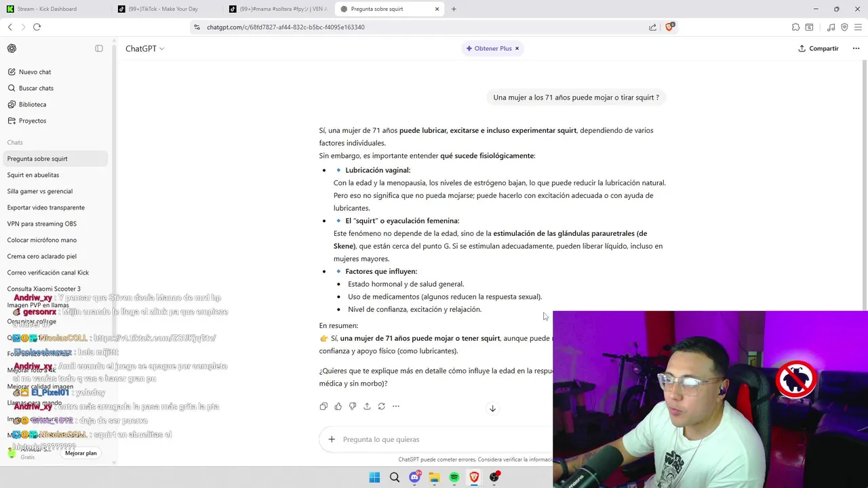Image resolution: width=868 pixels, height=488 pixels.
Task: Copy the response with the copy icon
Action: tap(323, 406)
